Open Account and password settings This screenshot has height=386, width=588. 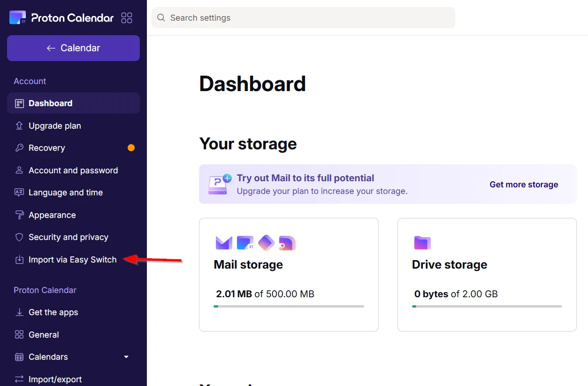pos(73,170)
